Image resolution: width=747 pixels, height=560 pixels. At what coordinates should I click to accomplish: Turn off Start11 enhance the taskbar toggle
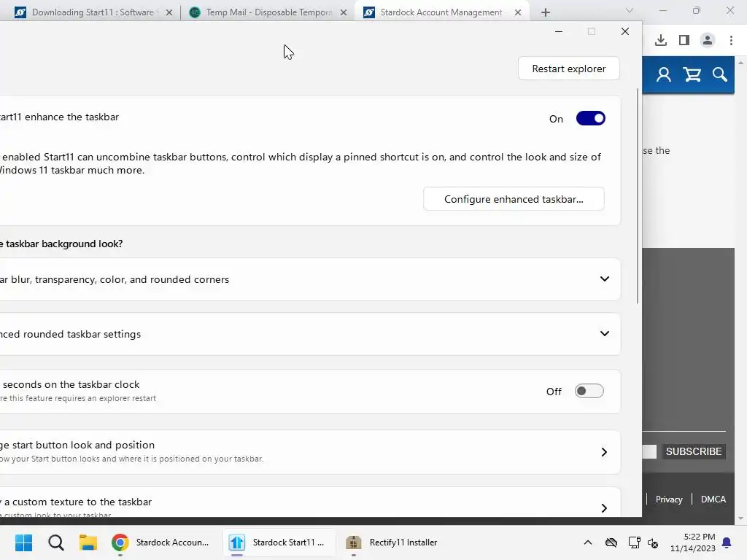tap(590, 118)
